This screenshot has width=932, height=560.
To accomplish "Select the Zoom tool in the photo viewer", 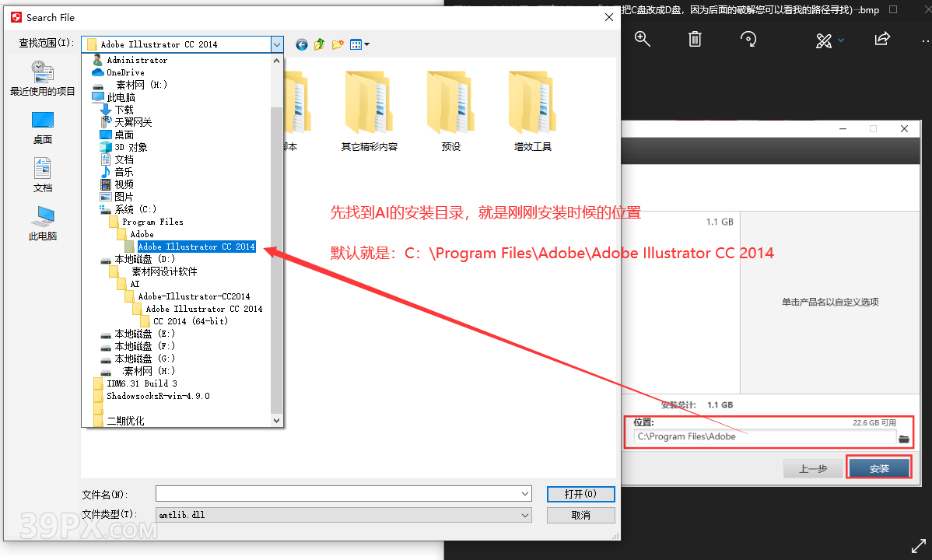I will (x=642, y=39).
